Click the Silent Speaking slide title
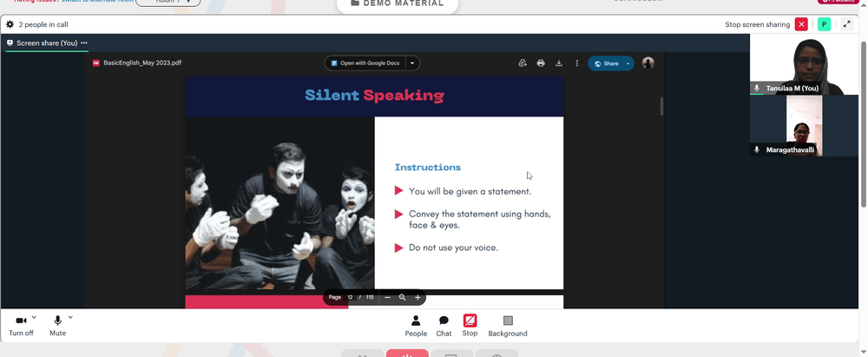Viewport: 868px width, 357px height. (374, 96)
